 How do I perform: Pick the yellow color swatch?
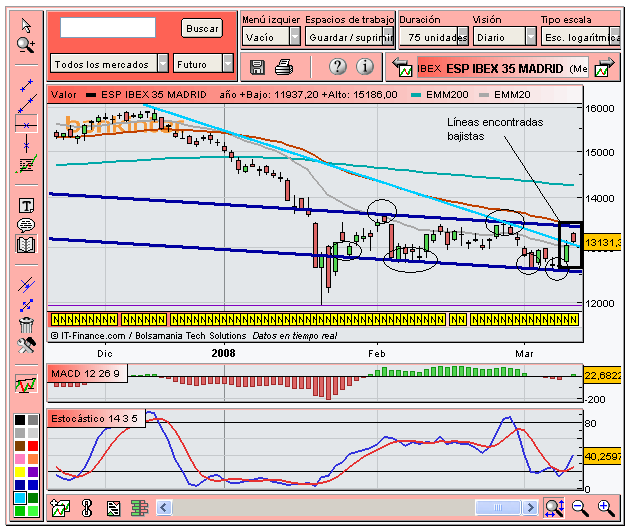(x=20, y=472)
